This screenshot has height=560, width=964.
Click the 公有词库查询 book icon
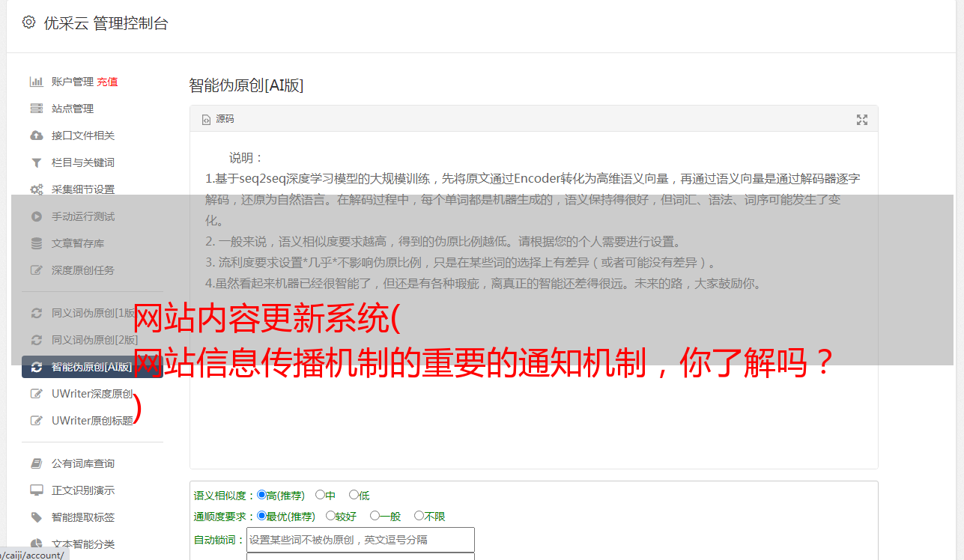point(36,463)
